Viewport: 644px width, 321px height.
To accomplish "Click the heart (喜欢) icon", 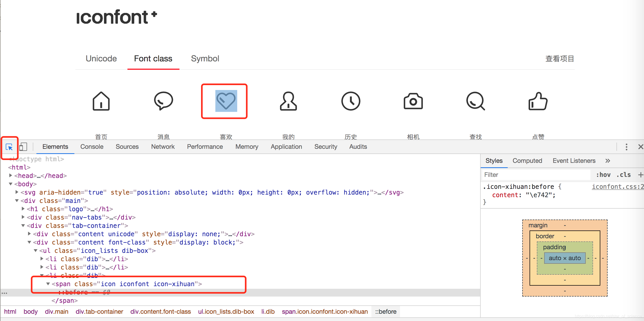I will pos(226,101).
